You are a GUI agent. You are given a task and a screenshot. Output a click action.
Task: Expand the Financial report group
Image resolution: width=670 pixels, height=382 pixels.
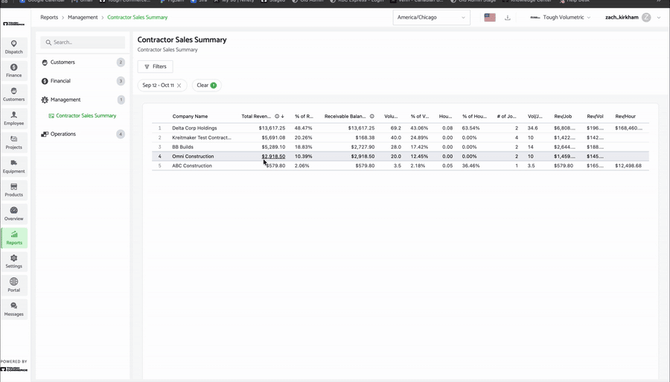tap(83, 81)
